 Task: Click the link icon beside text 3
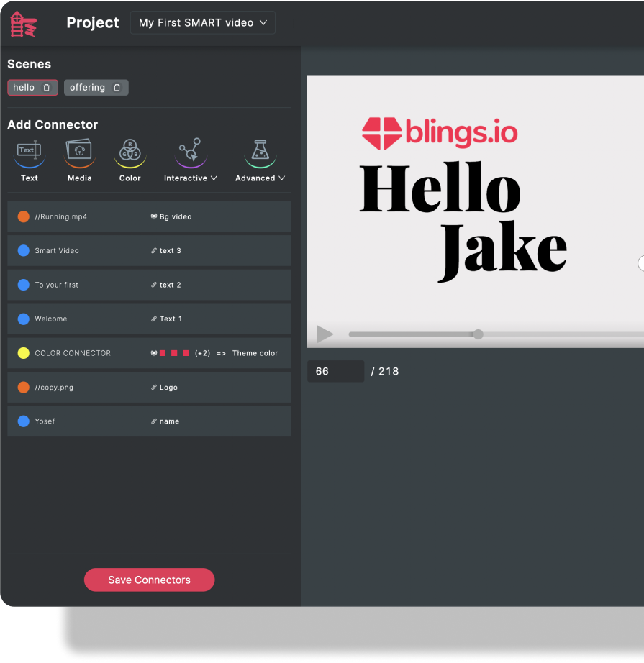[x=154, y=250]
